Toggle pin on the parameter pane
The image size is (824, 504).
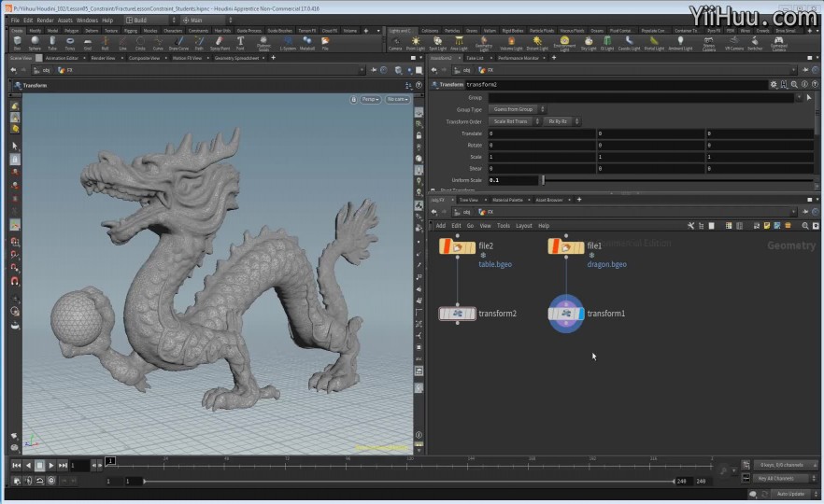click(805, 70)
